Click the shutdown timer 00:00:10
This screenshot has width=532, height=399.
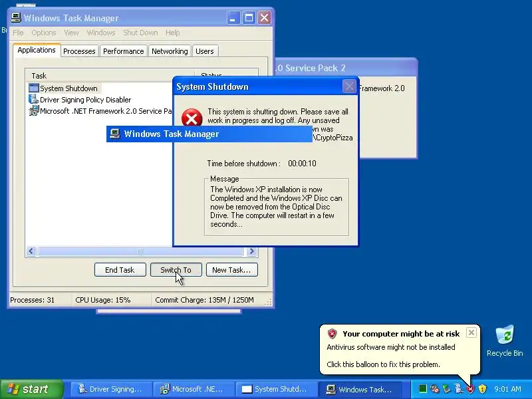[x=302, y=164]
